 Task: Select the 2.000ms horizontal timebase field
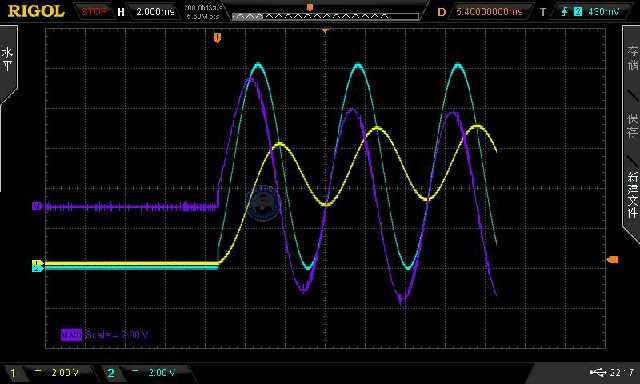(155, 11)
